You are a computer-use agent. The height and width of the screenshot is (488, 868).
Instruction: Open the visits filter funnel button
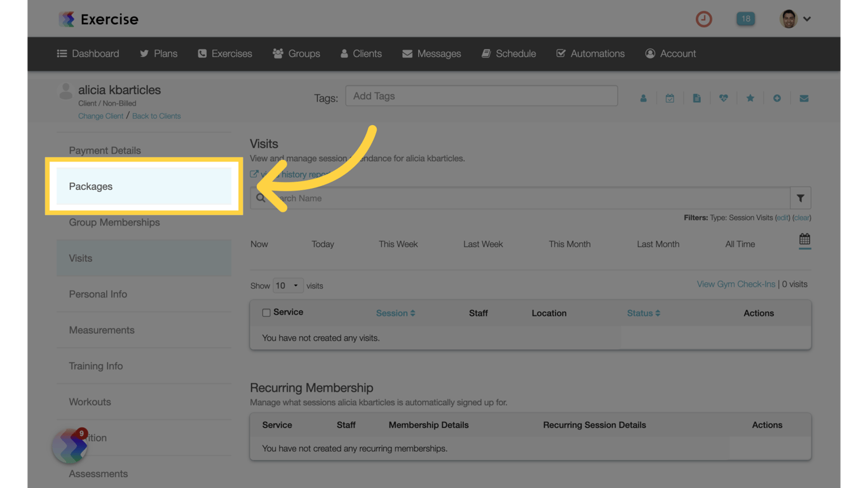click(801, 198)
